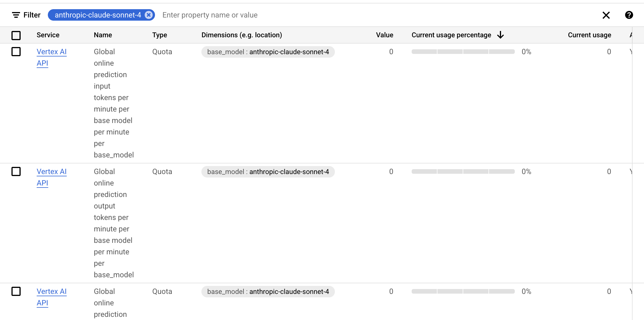Sort by the Type column header
Image resolution: width=644 pixels, height=320 pixels.
(x=160, y=35)
